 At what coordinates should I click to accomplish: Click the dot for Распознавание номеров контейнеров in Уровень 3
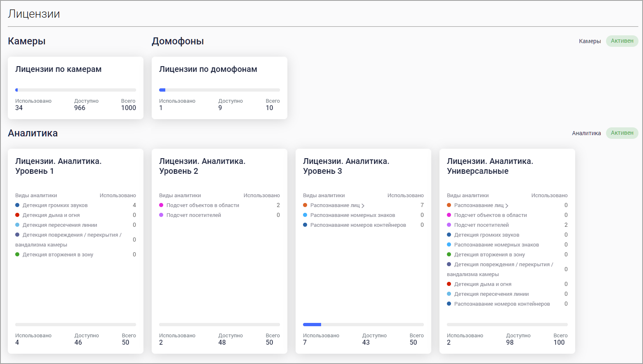point(305,225)
